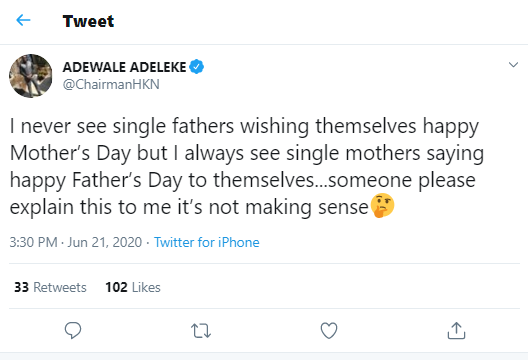Click the 3:30 PM timestamp
Screen dimensions: 528x360
tap(33, 242)
